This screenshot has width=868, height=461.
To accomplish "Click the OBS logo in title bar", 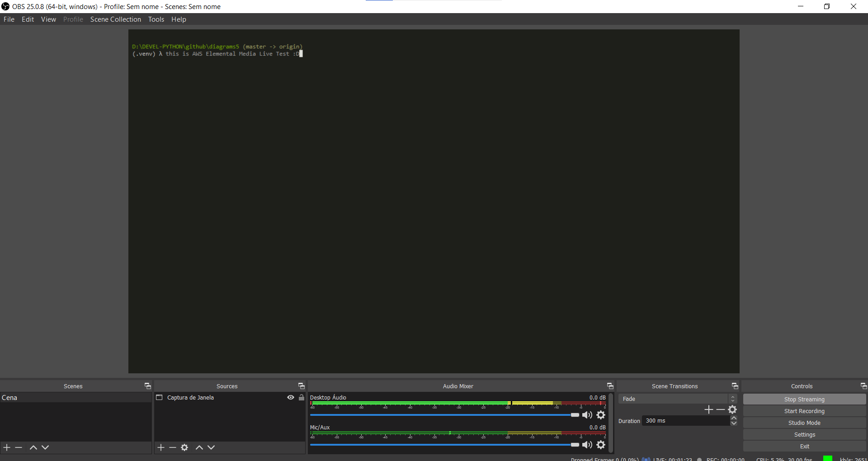I will 5,6.
